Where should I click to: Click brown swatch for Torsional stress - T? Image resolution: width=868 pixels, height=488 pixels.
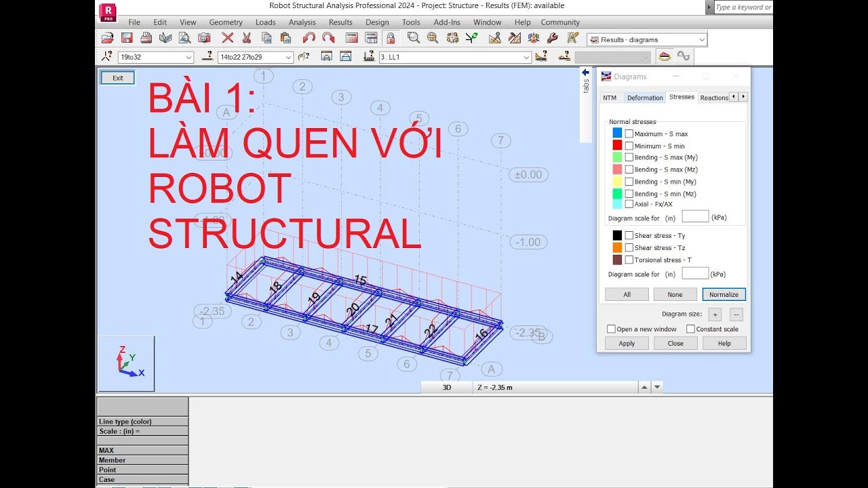617,260
